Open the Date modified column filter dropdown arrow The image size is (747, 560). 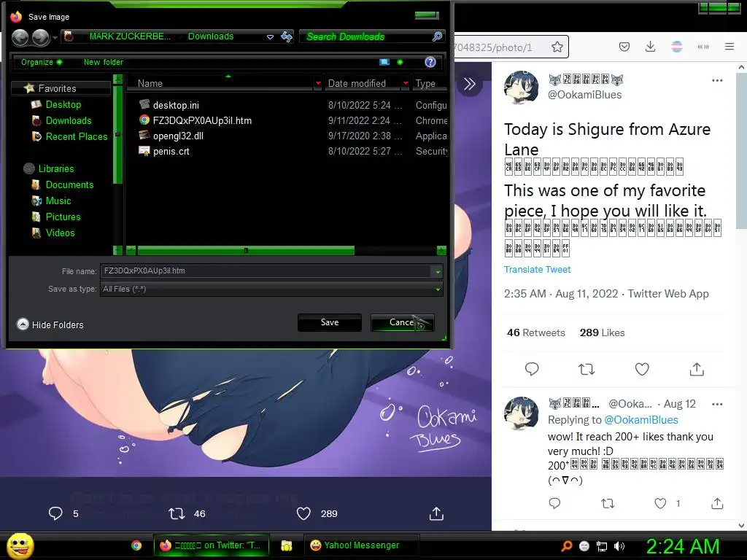click(406, 83)
